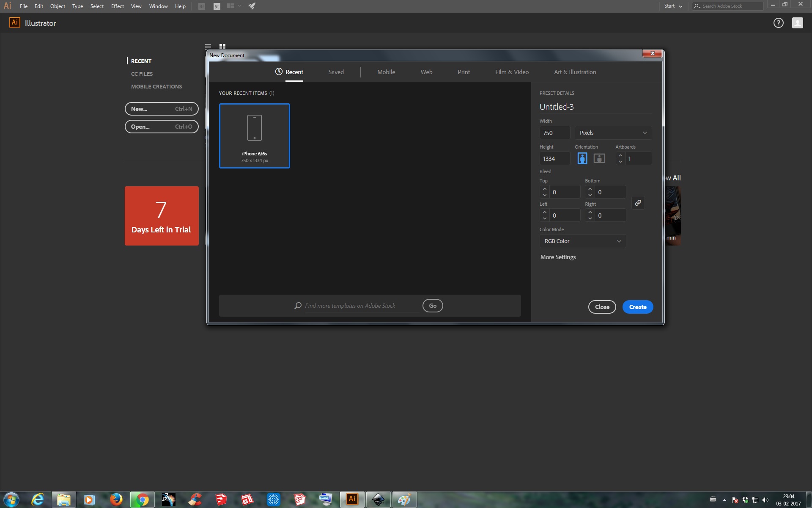
Task: Click the Create button
Action: 638,307
